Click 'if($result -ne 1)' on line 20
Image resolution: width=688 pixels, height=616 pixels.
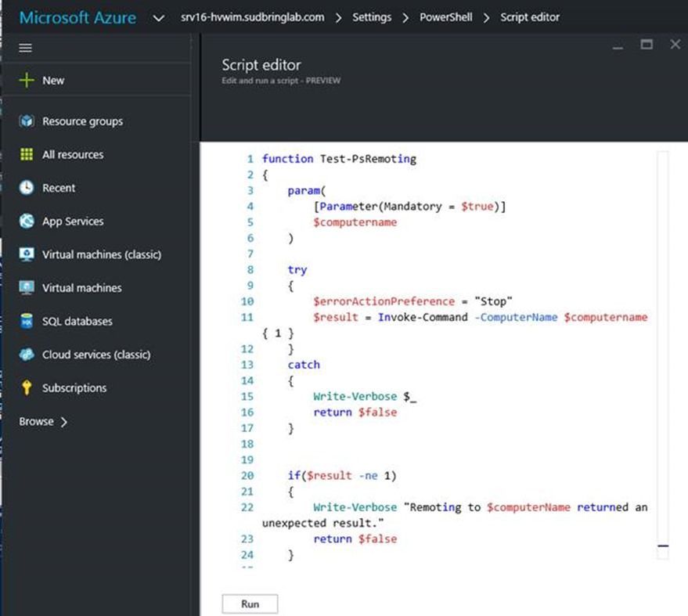pos(342,476)
